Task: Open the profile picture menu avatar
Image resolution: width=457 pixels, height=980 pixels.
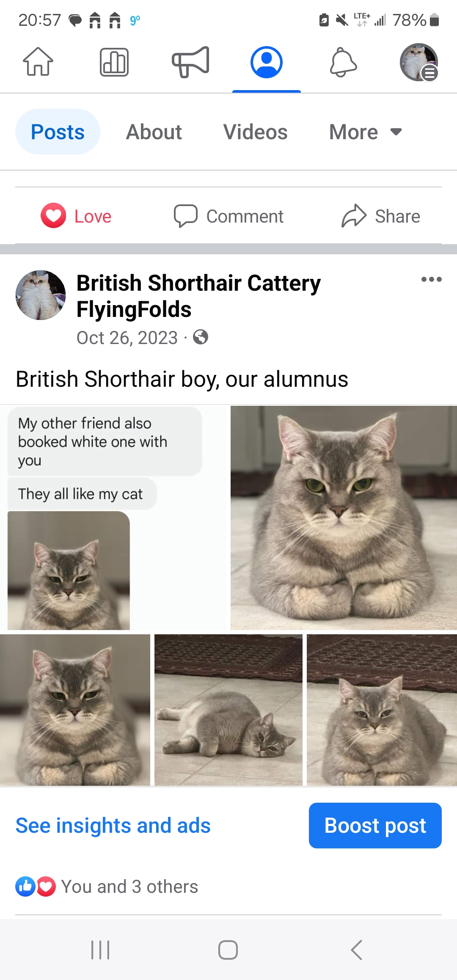Action: [x=419, y=62]
